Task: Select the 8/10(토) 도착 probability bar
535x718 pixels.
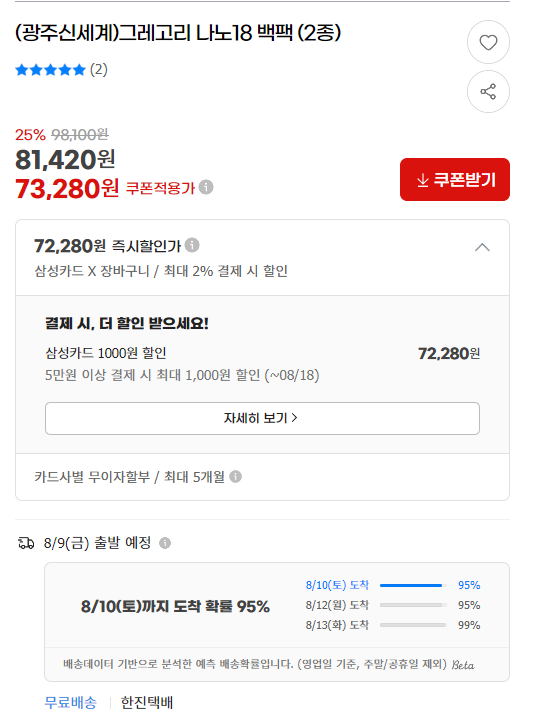Action: pyautogui.click(x=413, y=585)
